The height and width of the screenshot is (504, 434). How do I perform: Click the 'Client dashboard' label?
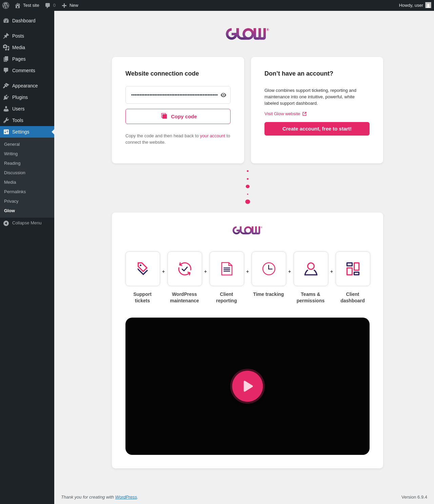353,298
